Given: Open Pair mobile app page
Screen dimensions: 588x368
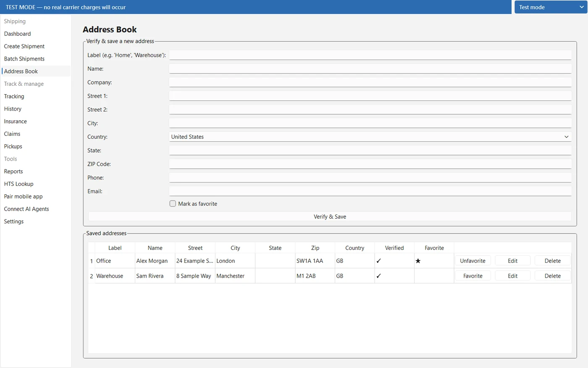Looking at the screenshot, I should 35,196.
